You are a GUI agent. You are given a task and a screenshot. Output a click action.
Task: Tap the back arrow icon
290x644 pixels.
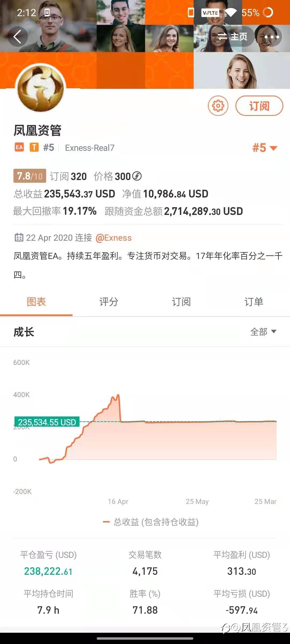pyautogui.click(x=17, y=37)
